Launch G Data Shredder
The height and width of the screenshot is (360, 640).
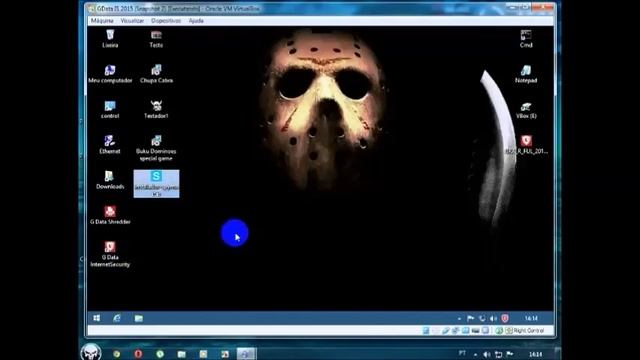pos(110,216)
